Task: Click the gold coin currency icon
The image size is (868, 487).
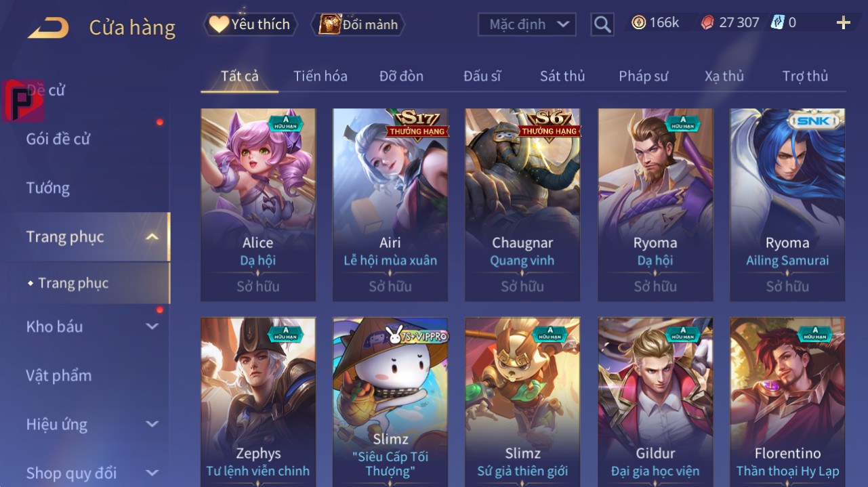Action: [638, 23]
